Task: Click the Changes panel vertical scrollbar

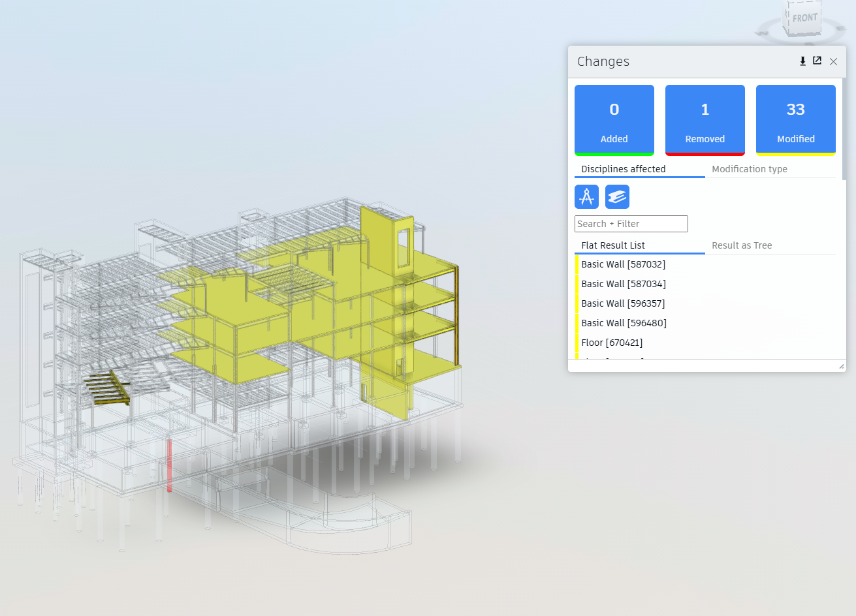Action: coord(844,131)
